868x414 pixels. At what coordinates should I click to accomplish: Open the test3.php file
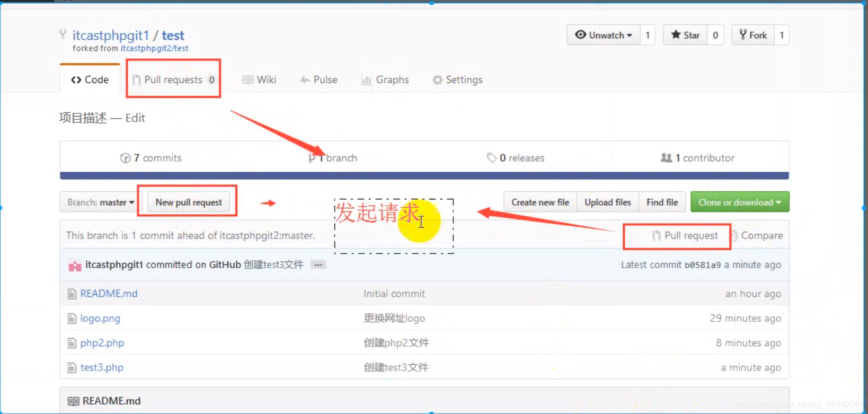[x=102, y=367]
